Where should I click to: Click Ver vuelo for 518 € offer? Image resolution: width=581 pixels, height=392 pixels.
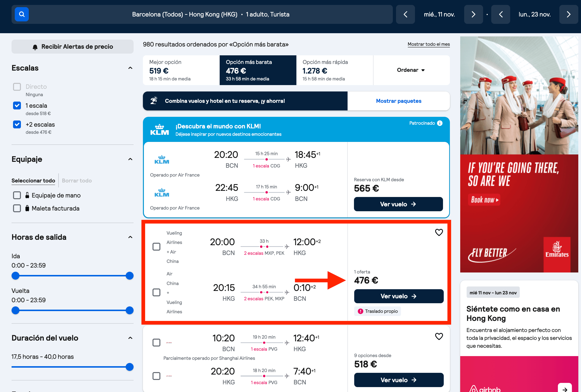click(x=399, y=380)
